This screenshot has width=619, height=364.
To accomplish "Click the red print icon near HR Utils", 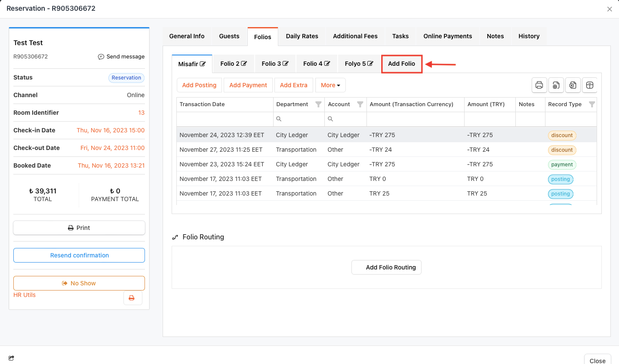I will (132, 298).
